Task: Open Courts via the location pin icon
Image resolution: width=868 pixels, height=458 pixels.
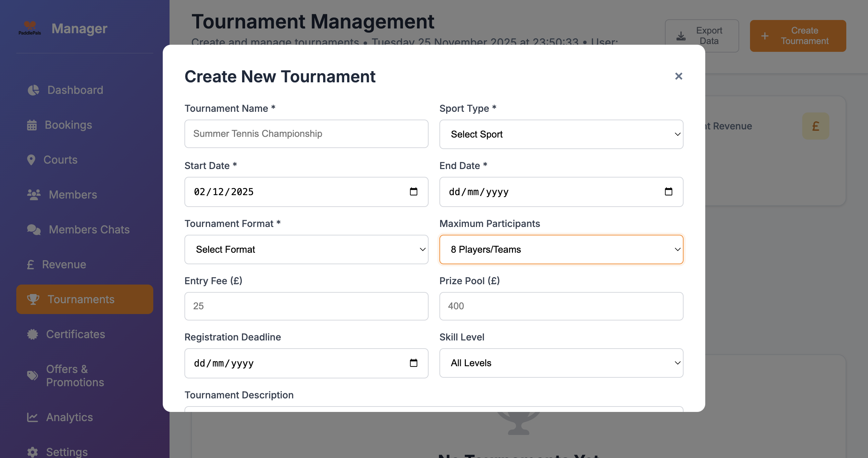Action: click(x=32, y=159)
